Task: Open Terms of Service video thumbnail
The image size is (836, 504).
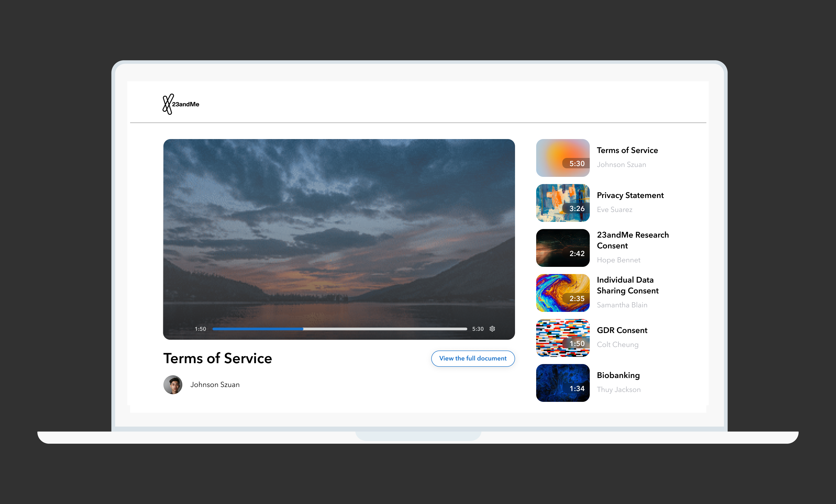Action: (x=563, y=158)
